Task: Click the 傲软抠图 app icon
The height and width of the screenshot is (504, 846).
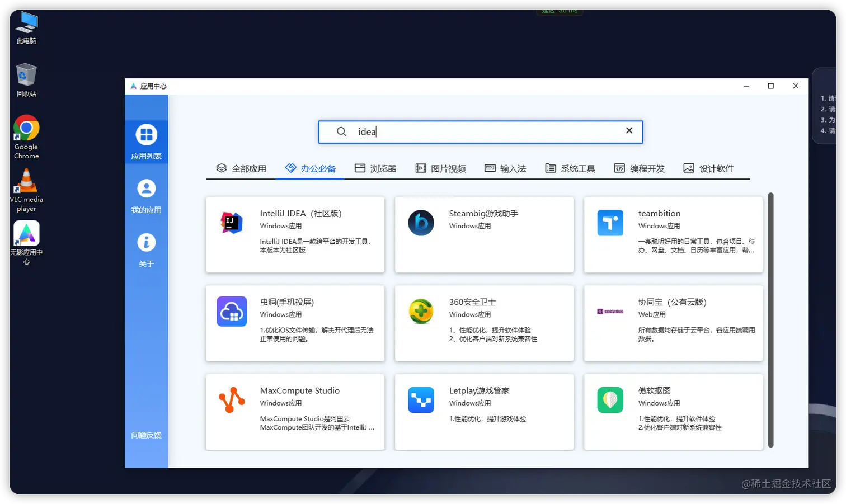Action: pyautogui.click(x=610, y=399)
